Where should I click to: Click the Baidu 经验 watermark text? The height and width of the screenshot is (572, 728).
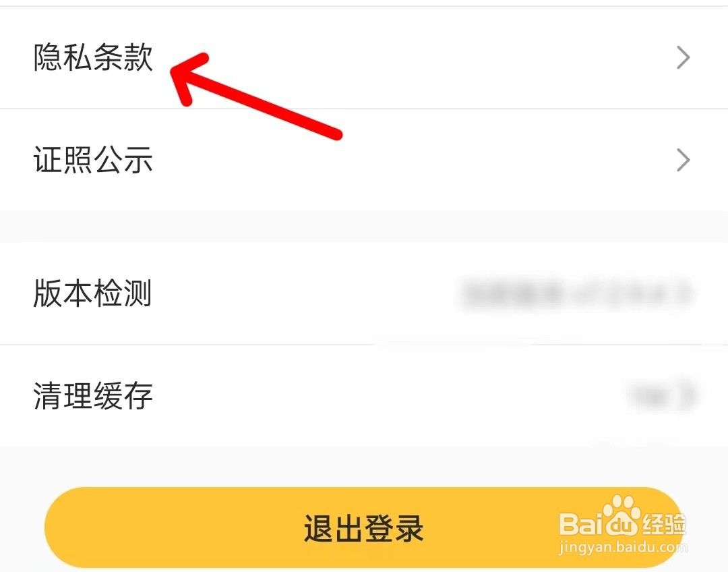[664, 523]
